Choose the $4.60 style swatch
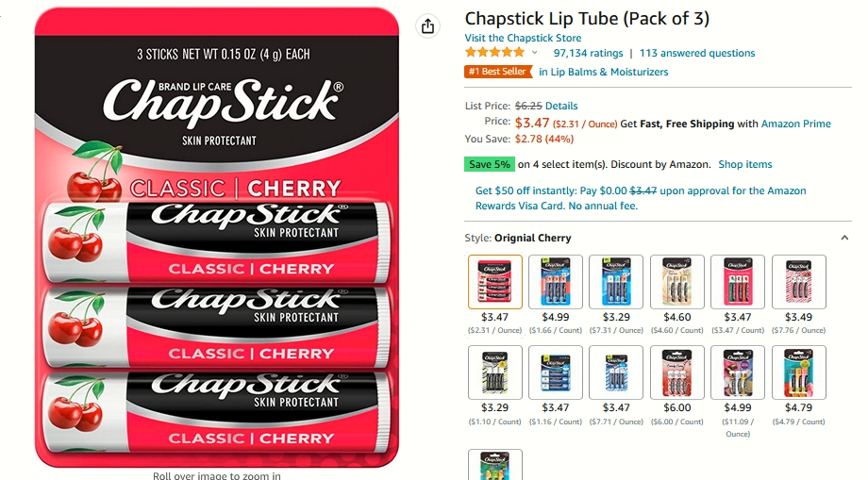The width and height of the screenshot is (868, 480). 677,282
